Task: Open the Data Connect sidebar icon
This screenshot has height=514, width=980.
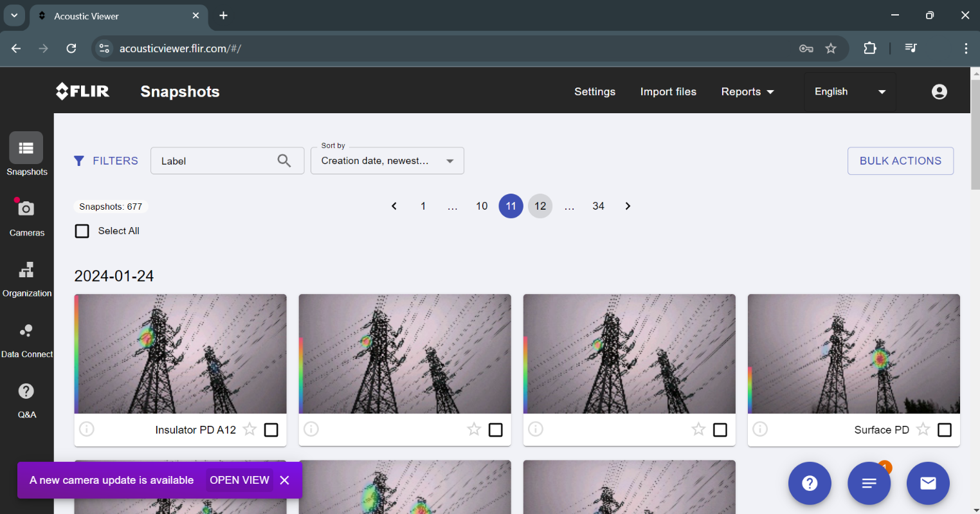Action: [x=26, y=338]
